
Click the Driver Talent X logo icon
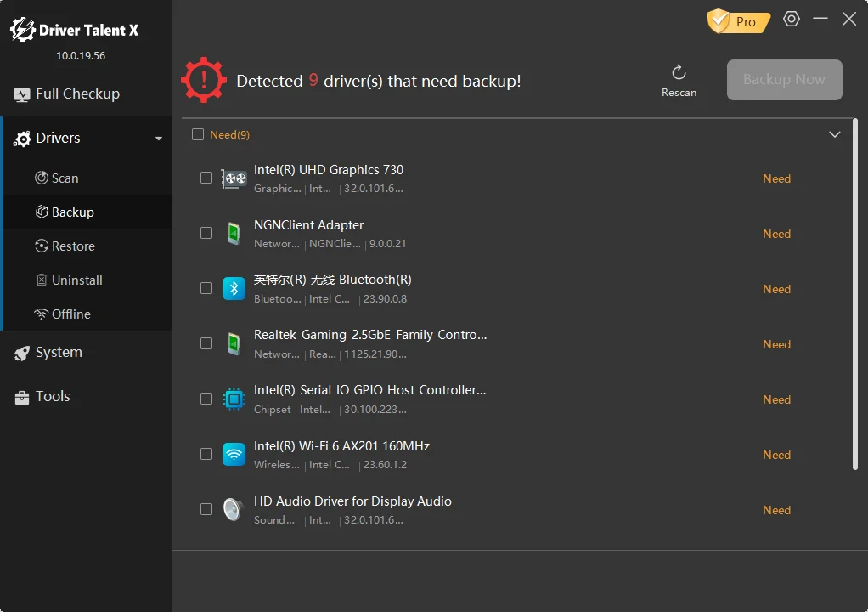[x=23, y=30]
